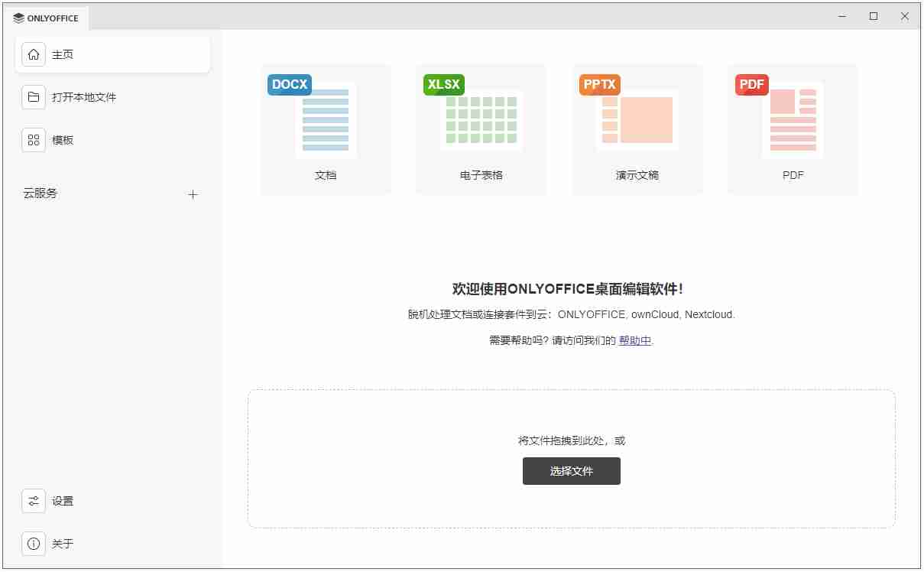The height and width of the screenshot is (572, 924).
Task: Click the 选择文件 file selection button
Action: pyautogui.click(x=571, y=471)
